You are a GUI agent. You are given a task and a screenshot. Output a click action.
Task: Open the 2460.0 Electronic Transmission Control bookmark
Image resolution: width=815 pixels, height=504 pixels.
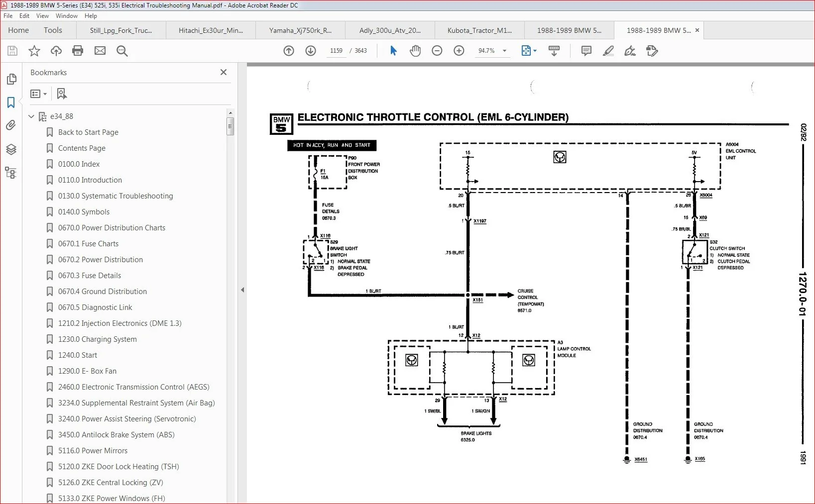[133, 387]
